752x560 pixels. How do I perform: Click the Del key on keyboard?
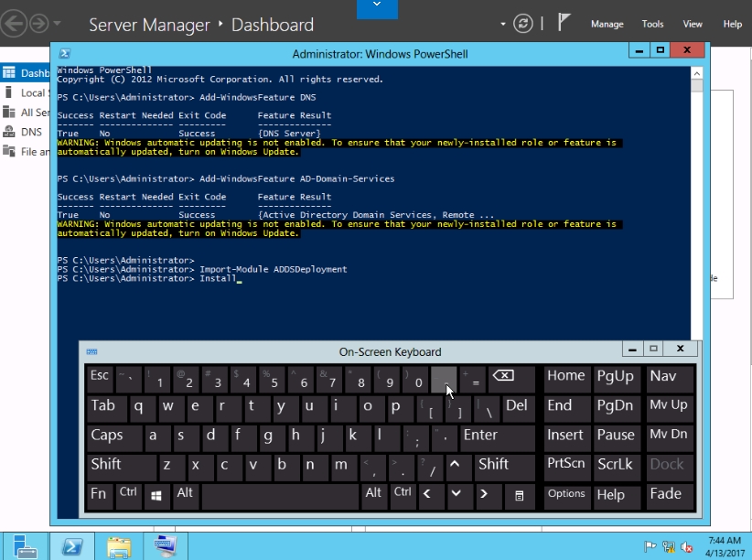tap(519, 408)
